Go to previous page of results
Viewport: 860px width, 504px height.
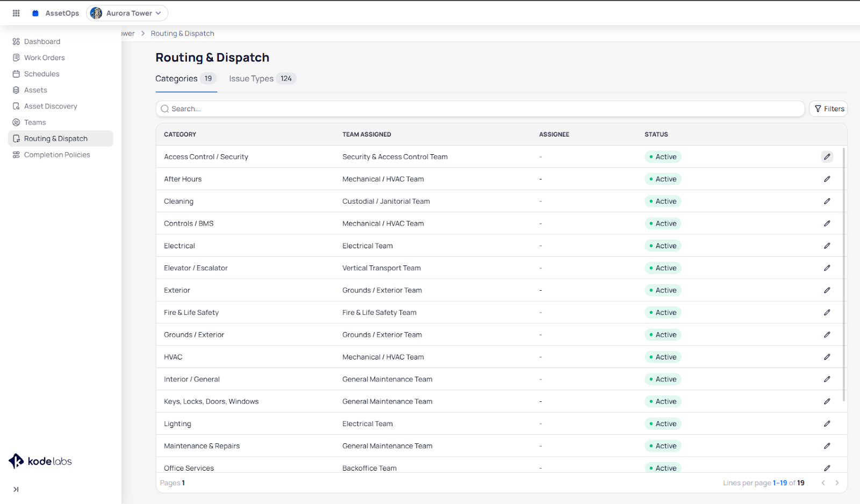click(x=823, y=483)
